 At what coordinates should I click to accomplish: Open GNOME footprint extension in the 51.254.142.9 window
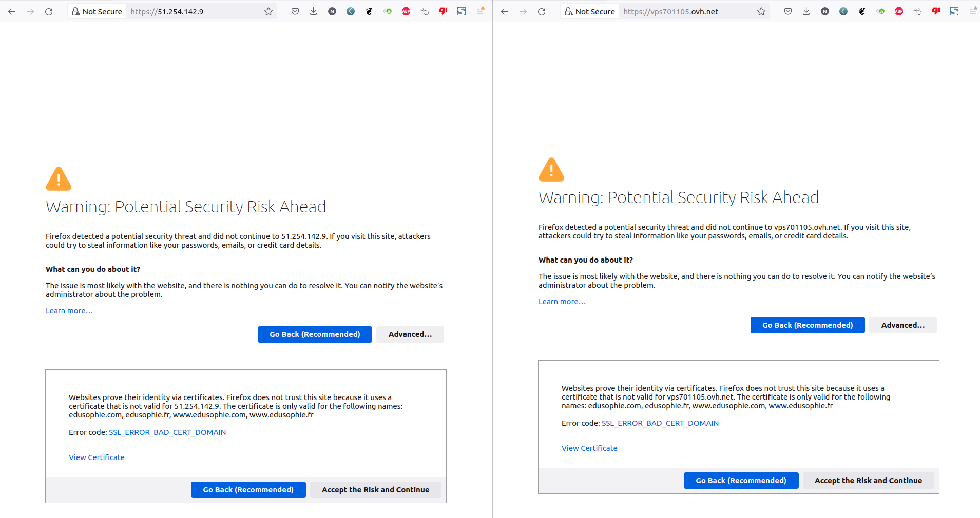coord(369,12)
